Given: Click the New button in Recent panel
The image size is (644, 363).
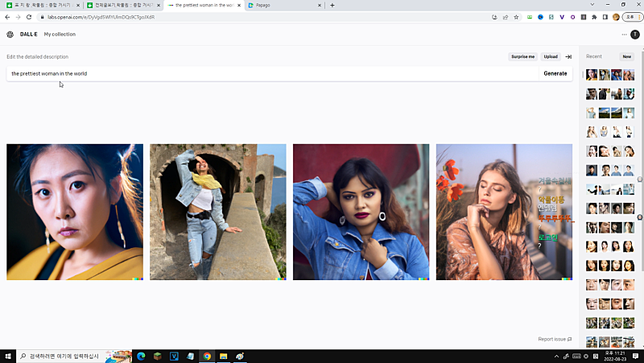Looking at the screenshot, I should tap(626, 56).
